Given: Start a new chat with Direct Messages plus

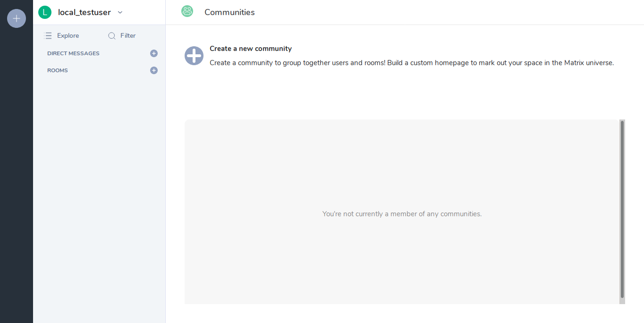Looking at the screenshot, I should [154, 53].
